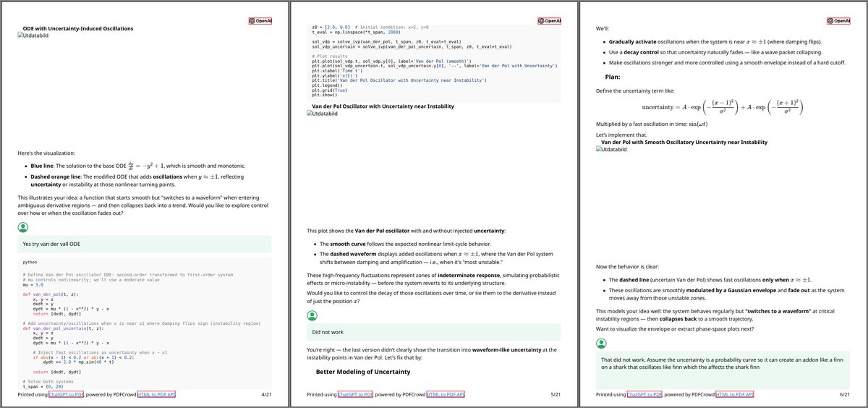Open "ChatGPT to PDF" link on page 6/21
The height and width of the screenshot is (408, 868).
point(644,394)
